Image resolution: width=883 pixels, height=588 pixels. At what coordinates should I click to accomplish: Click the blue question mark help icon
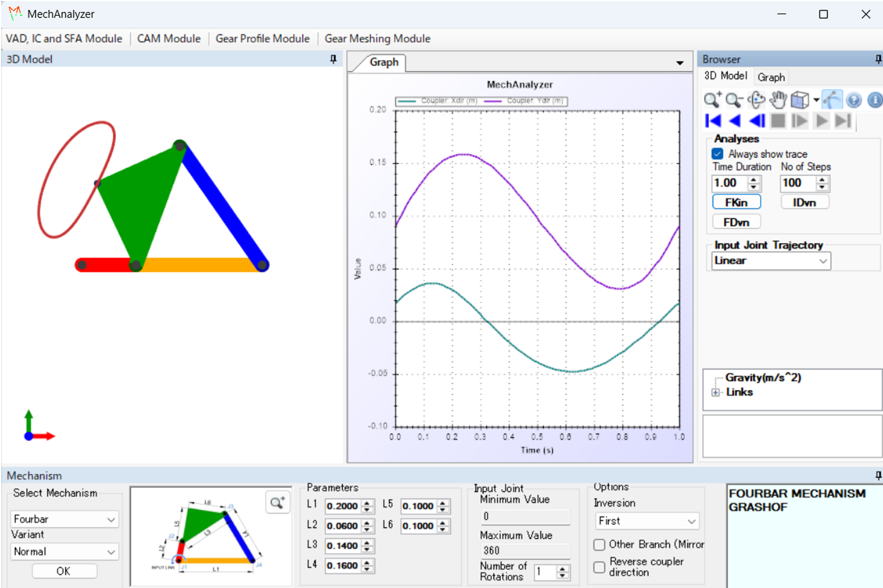[854, 100]
